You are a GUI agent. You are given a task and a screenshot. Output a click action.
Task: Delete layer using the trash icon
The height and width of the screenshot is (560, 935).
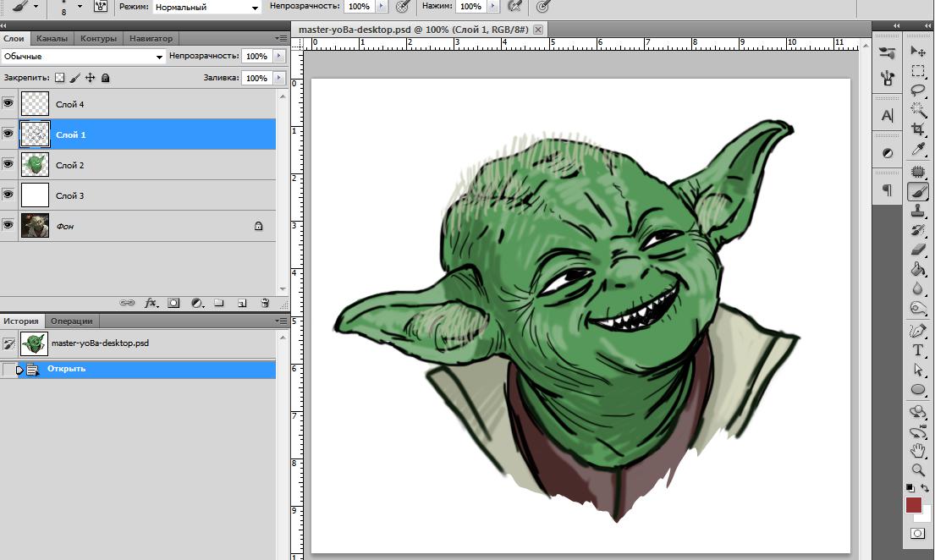tap(265, 303)
